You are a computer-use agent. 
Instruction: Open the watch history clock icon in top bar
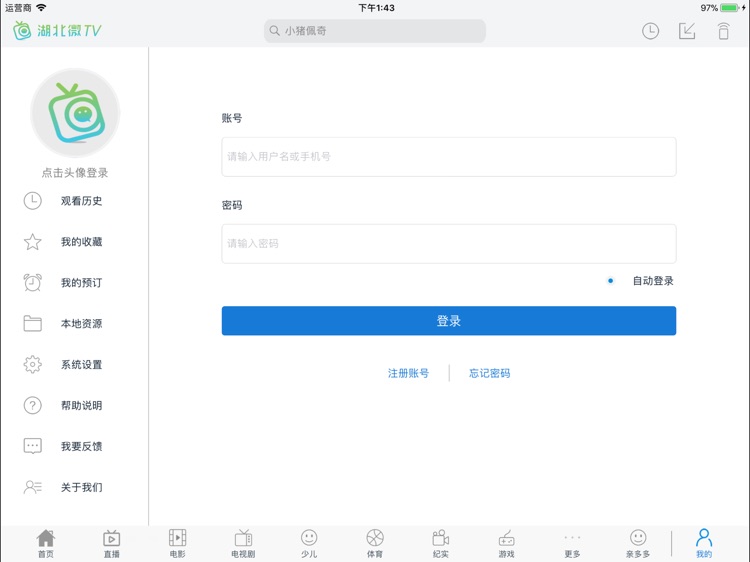tap(650, 31)
